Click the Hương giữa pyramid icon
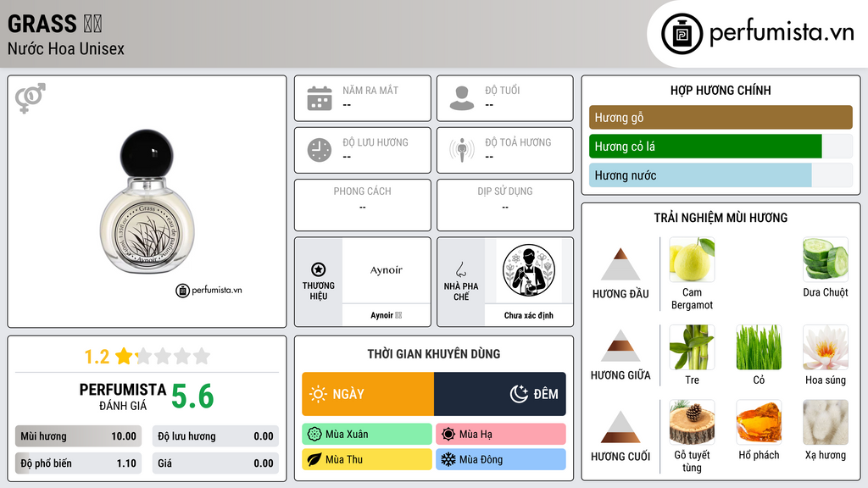868x488 pixels. tap(620, 346)
